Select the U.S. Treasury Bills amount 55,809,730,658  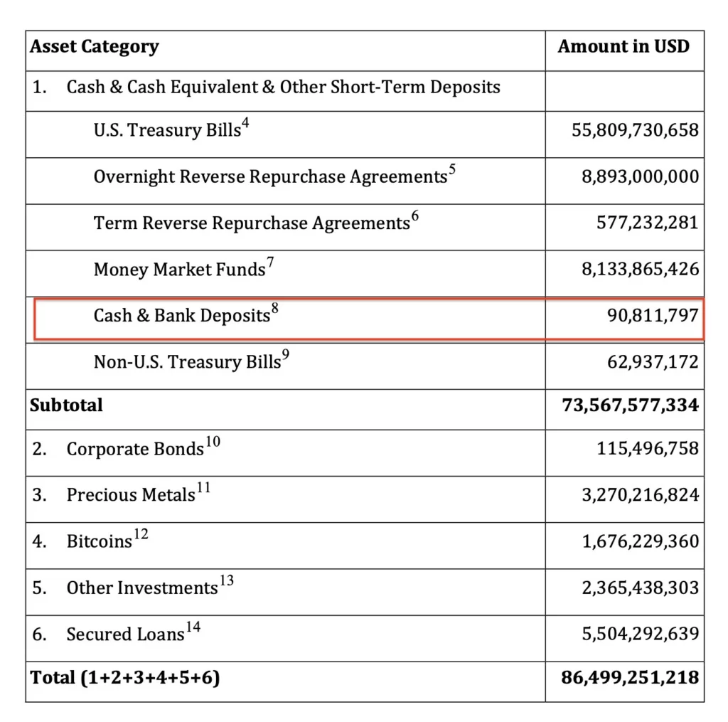[x=635, y=131]
